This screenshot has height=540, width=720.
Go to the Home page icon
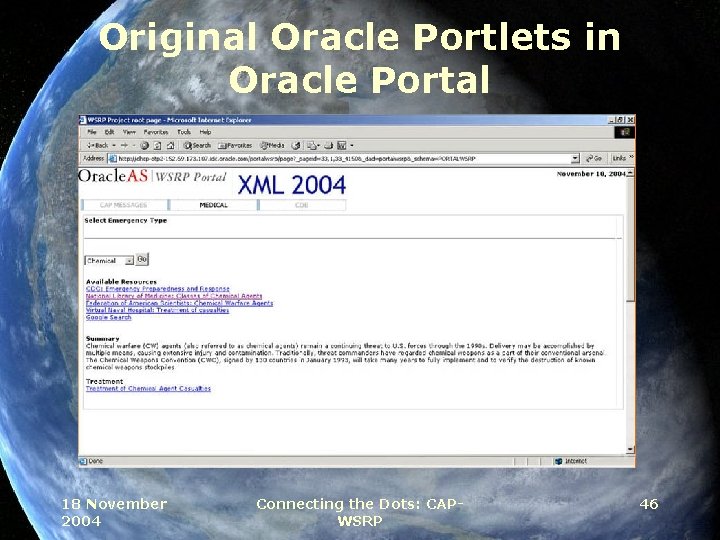170,146
